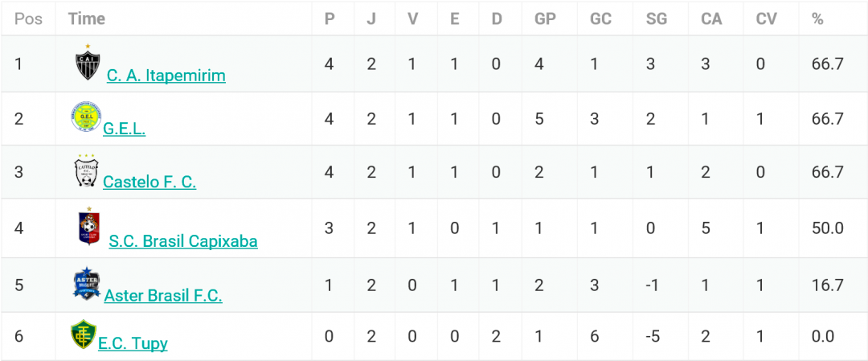Open the S.C. Brasil Capixaba link

tap(183, 241)
